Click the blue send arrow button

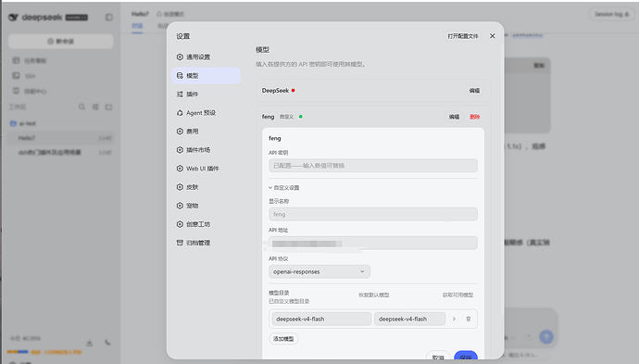tap(546, 337)
